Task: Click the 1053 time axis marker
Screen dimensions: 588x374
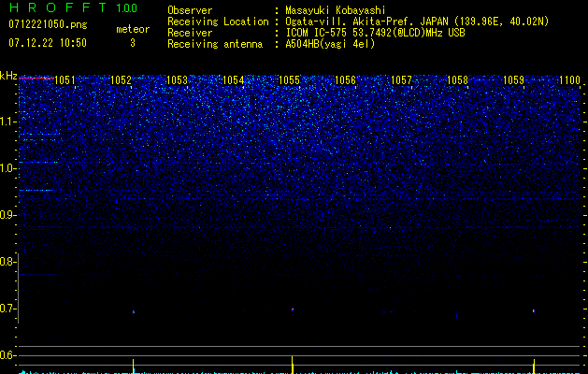Action: [x=177, y=80]
